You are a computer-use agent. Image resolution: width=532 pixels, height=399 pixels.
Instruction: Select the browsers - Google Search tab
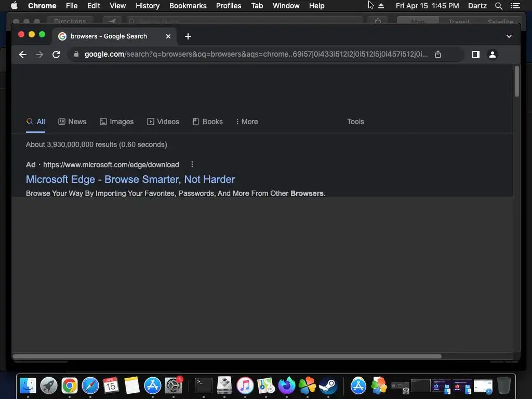[109, 36]
